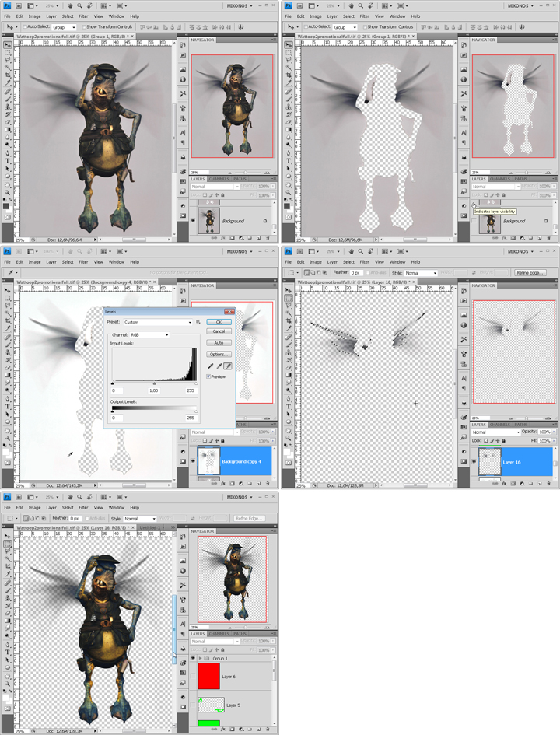This screenshot has width=560, height=735.
Task: Open the Auto-Select Group dropdown in intact-character window
Action: (64, 27)
